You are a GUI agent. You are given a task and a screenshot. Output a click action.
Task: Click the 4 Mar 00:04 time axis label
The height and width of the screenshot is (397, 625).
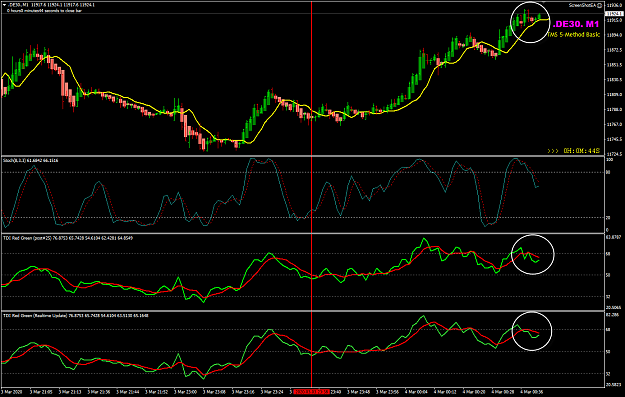(417, 392)
